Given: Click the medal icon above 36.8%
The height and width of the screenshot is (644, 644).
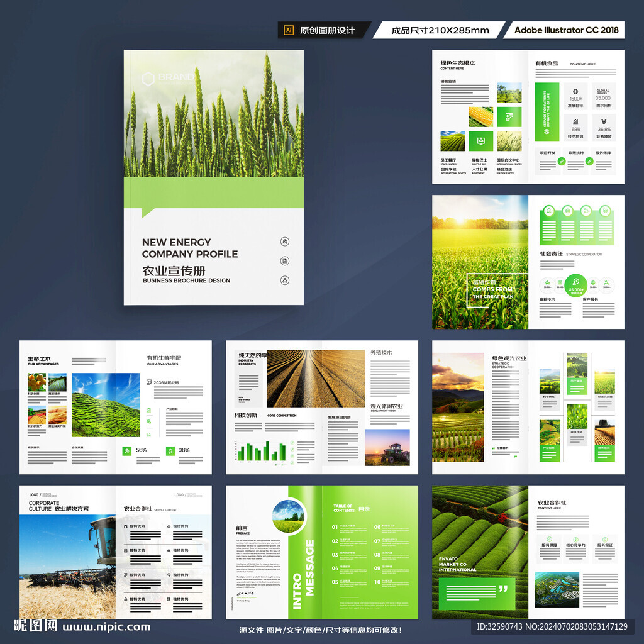Looking at the screenshot, I should tap(604, 121).
